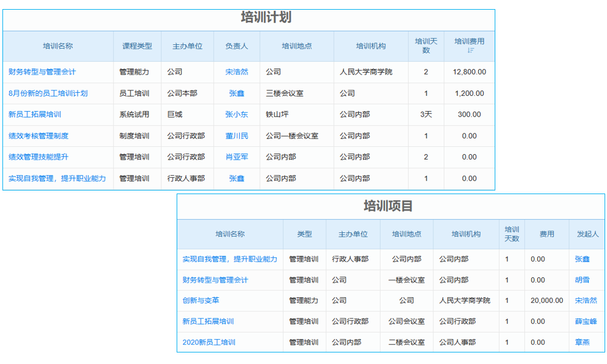Screen dimensions: 607x364
Task: View details of 新员工拓展培训 in 培训计划
Action: pos(33,115)
